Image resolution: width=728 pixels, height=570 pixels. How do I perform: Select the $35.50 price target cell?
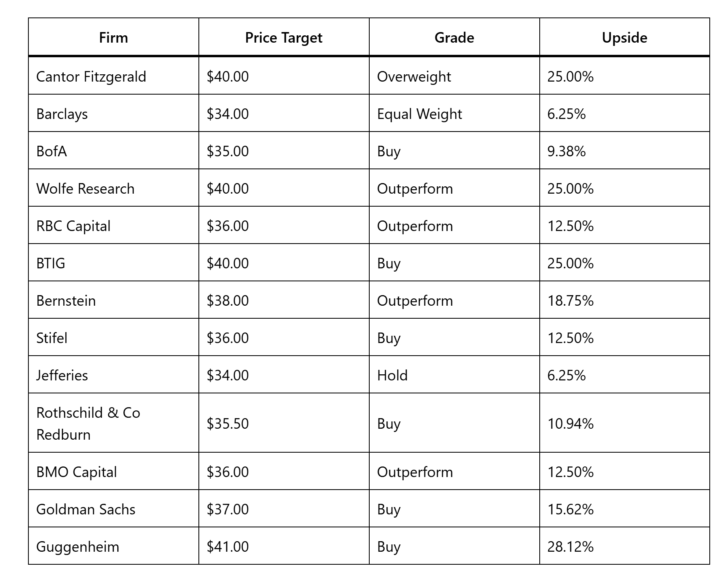[x=228, y=423]
